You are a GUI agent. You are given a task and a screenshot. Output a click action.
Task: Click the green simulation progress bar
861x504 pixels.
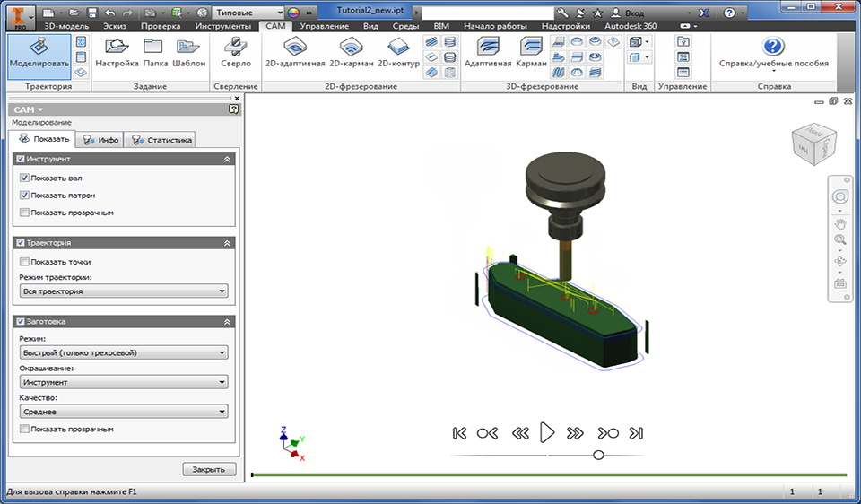pyautogui.click(x=549, y=475)
